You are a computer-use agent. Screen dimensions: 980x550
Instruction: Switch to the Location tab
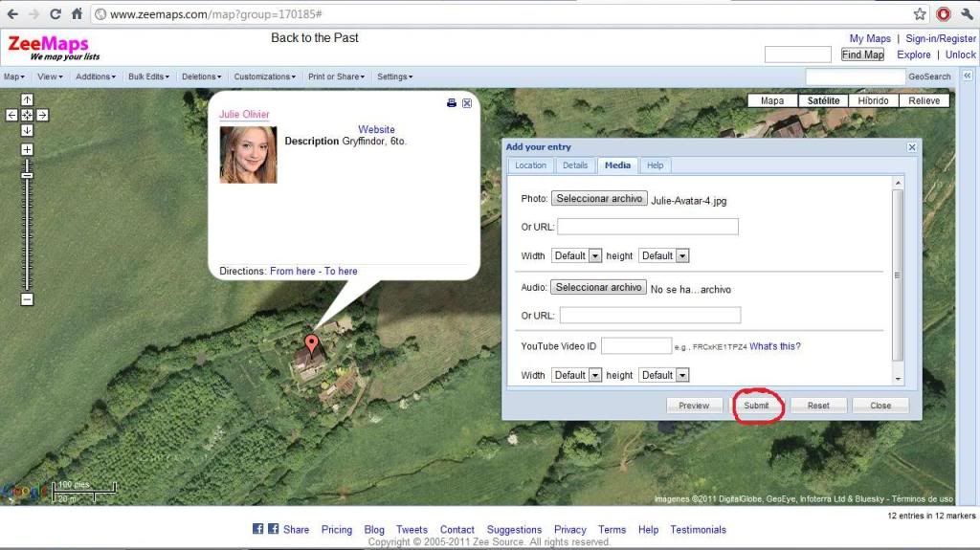coord(530,165)
